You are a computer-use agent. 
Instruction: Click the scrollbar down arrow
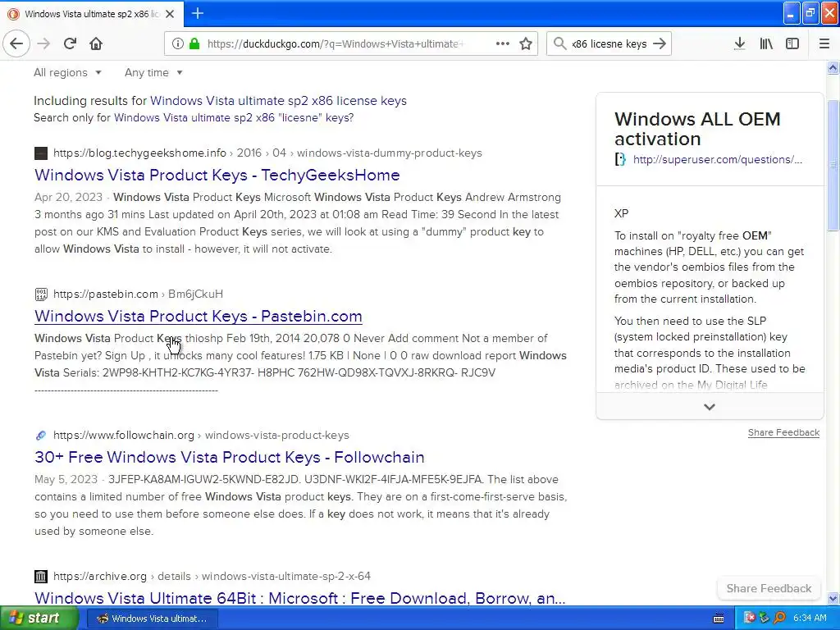click(833, 598)
